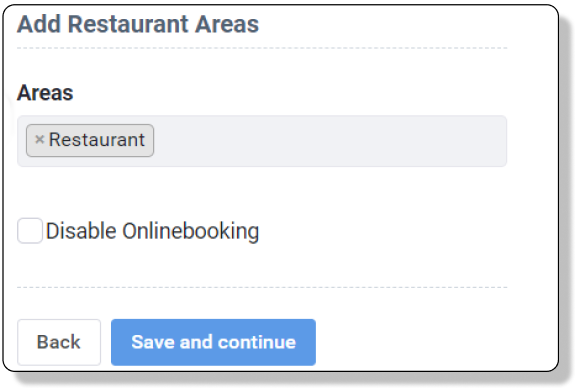Delete the Restaurant area chip
Viewport: 575px width, 388px height.
point(39,139)
